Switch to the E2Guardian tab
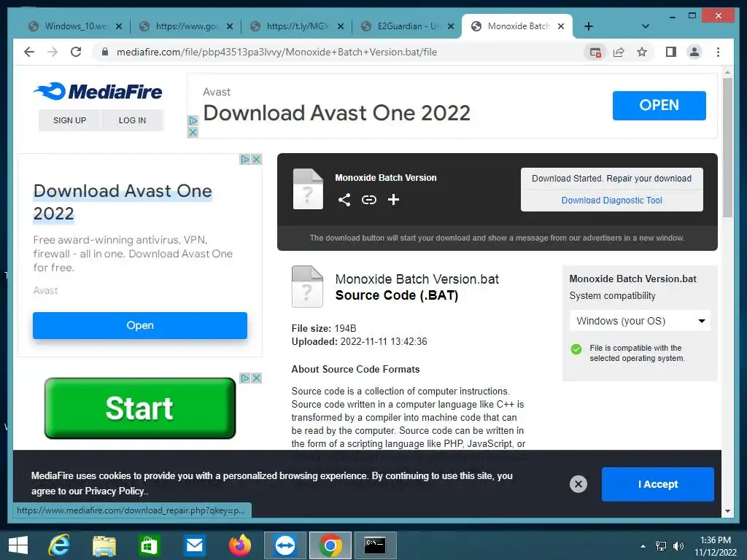 coord(409,26)
